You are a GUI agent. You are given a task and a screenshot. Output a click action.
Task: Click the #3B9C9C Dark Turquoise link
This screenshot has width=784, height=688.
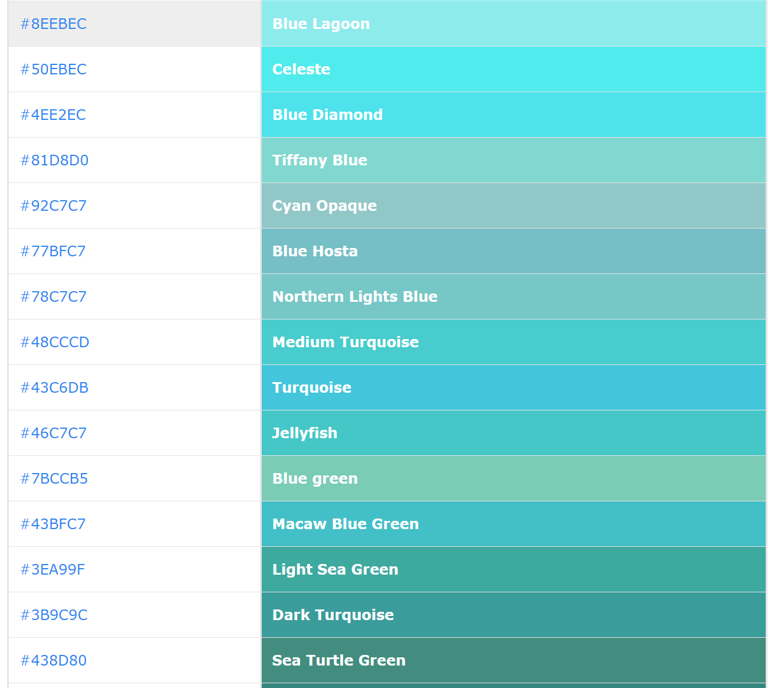pos(54,615)
